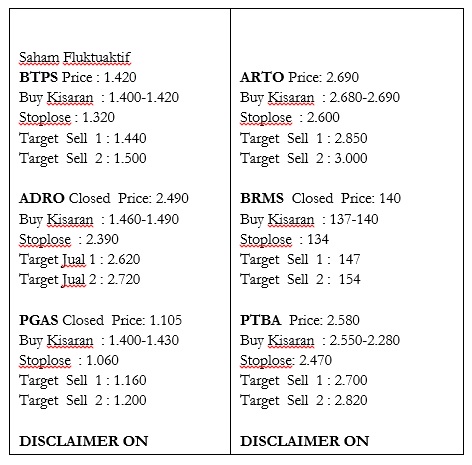The image size is (472, 465).
Task: Click the bold BTPS ticker name
Action: click(x=39, y=77)
